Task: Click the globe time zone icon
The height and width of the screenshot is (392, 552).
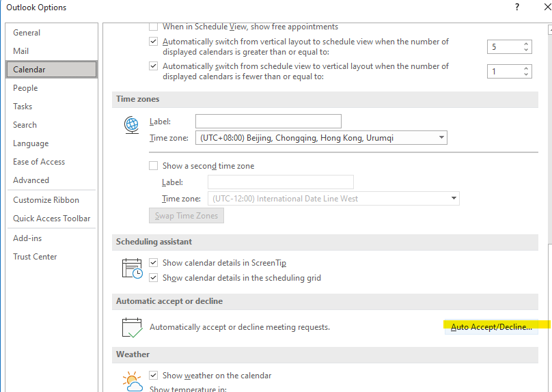Action: (x=132, y=125)
